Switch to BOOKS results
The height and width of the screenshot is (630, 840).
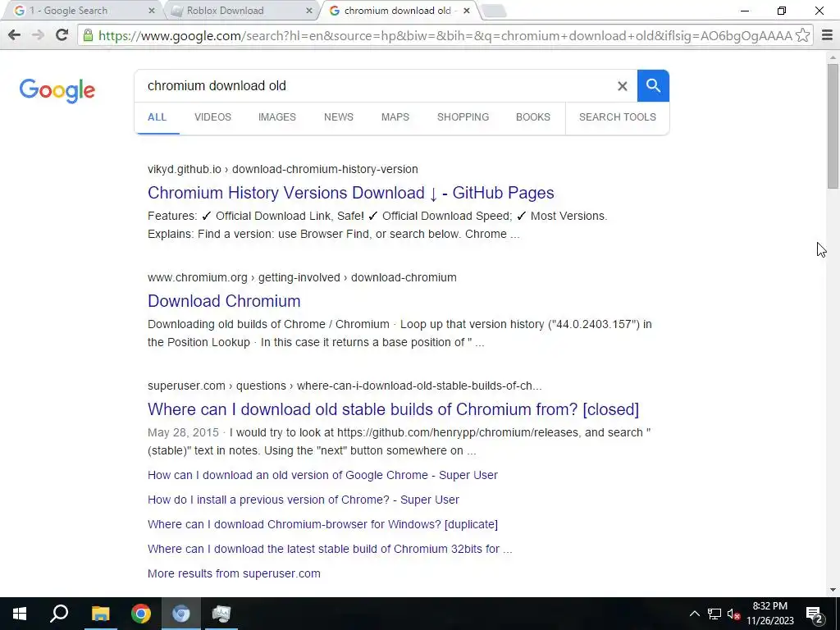pyautogui.click(x=533, y=117)
